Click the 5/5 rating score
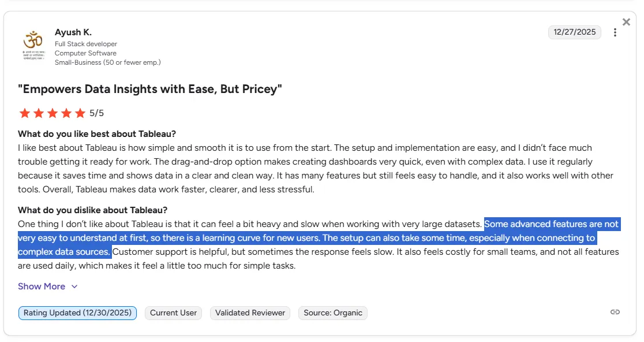644x342 pixels. coord(96,113)
